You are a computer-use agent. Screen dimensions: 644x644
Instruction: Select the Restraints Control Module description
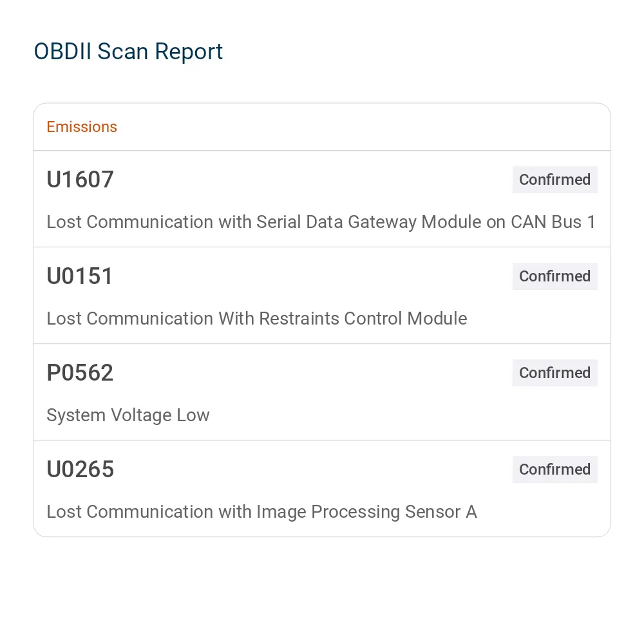(257, 318)
